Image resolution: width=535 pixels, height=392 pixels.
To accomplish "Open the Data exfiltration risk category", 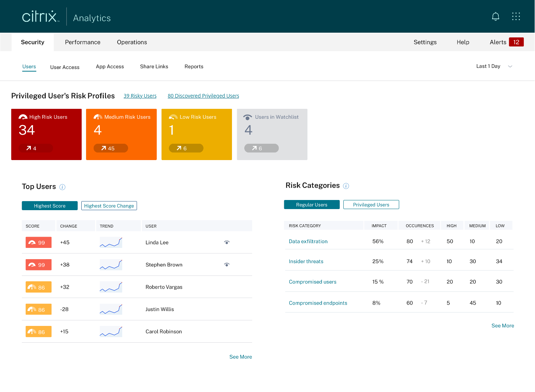I will [308, 241].
